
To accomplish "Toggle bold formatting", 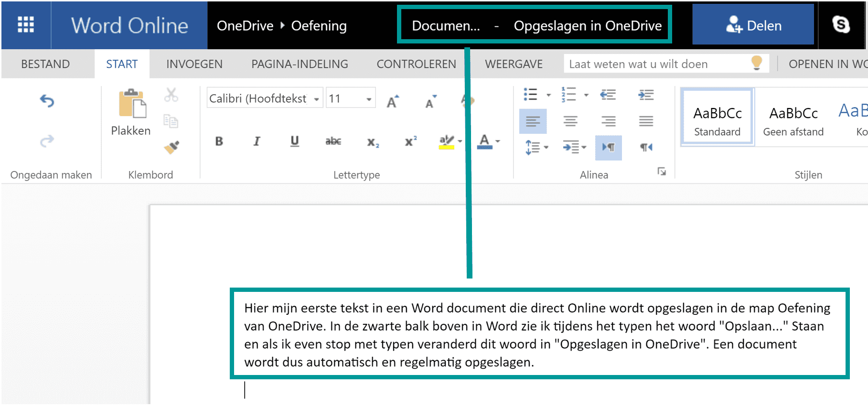I will click(219, 141).
